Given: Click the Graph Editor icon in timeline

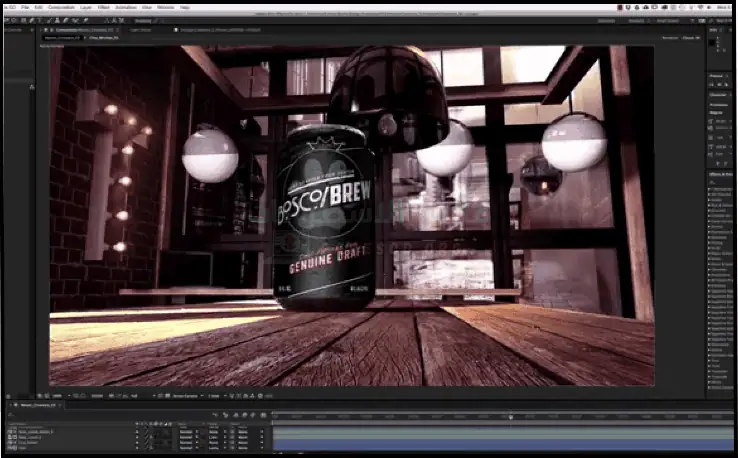Looking at the screenshot, I should tap(262, 415).
